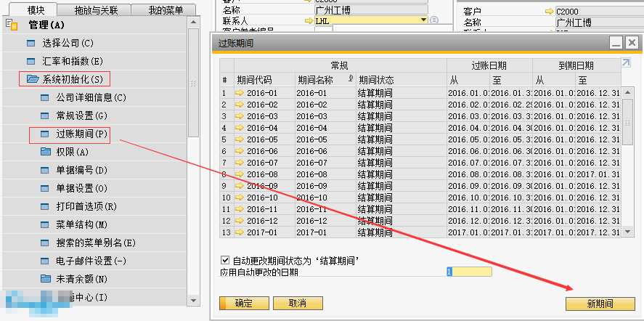Click due date 2017.01.31 in row 8

tap(598, 174)
